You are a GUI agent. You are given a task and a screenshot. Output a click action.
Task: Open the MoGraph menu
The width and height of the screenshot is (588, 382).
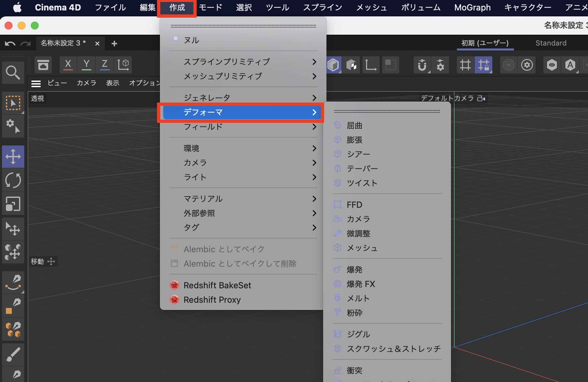(x=472, y=8)
